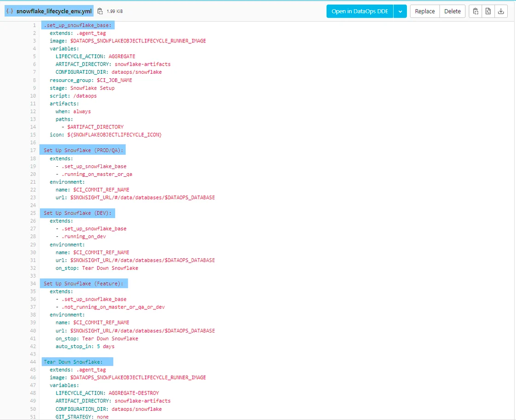Click url value on line 23
Screen dimensions: 516x420
click(142, 198)
